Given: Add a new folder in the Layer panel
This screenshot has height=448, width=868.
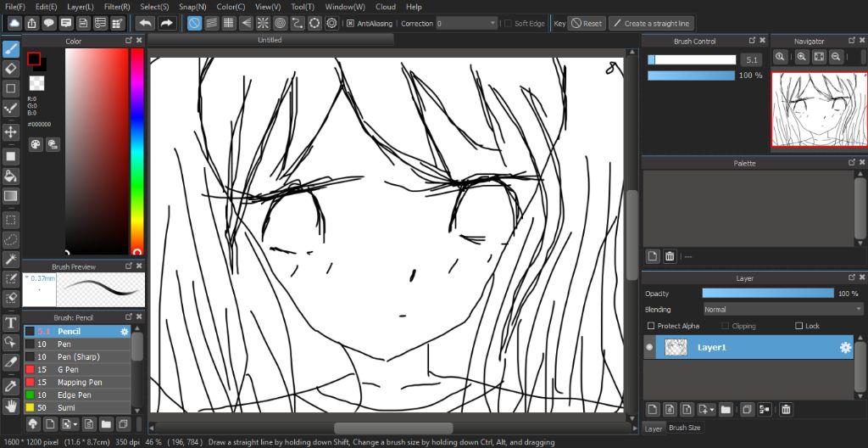Looking at the screenshot, I should point(726,410).
